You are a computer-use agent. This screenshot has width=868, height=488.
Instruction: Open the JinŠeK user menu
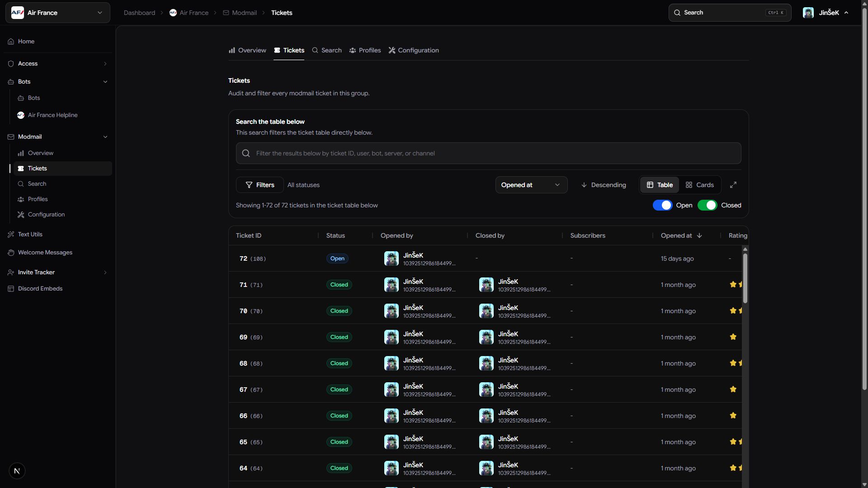pos(826,13)
